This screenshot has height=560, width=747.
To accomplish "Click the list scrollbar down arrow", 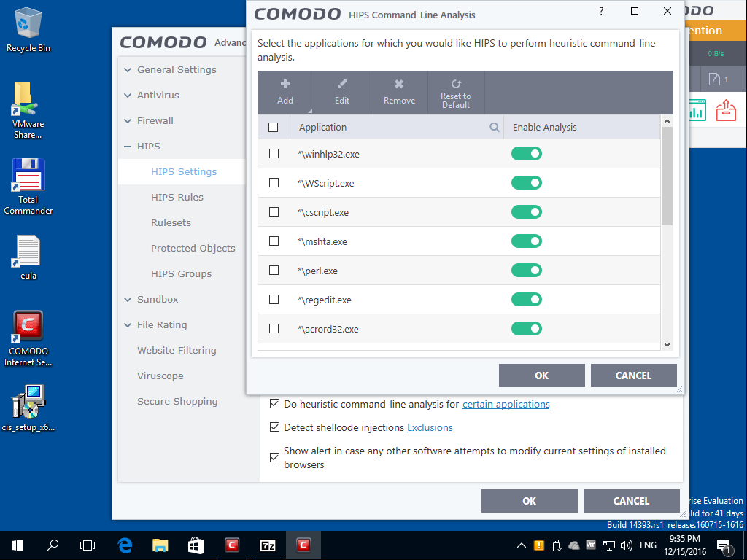I will (x=667, y=345).
